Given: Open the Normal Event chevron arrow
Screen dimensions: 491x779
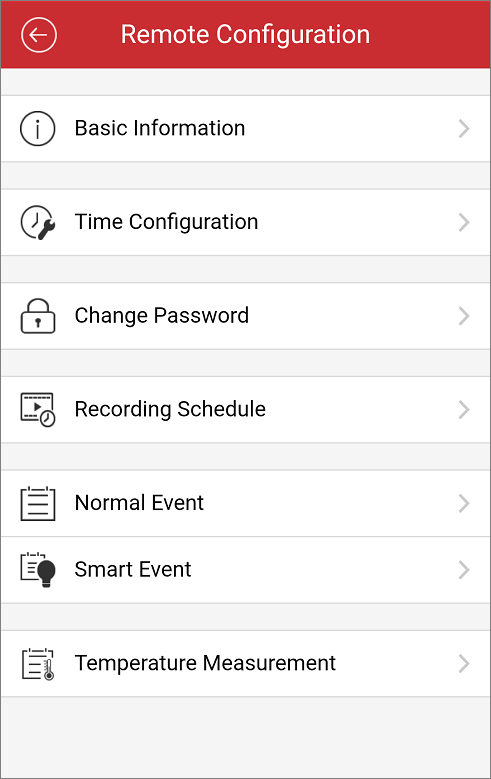Looking at the screenshot, I should (464, 503).
